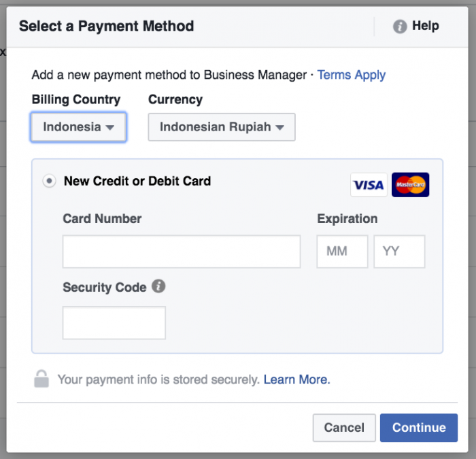Click the New Credit or Debit Card label
Viewport: 476px width, 459px height.
(x=137, y=181)
